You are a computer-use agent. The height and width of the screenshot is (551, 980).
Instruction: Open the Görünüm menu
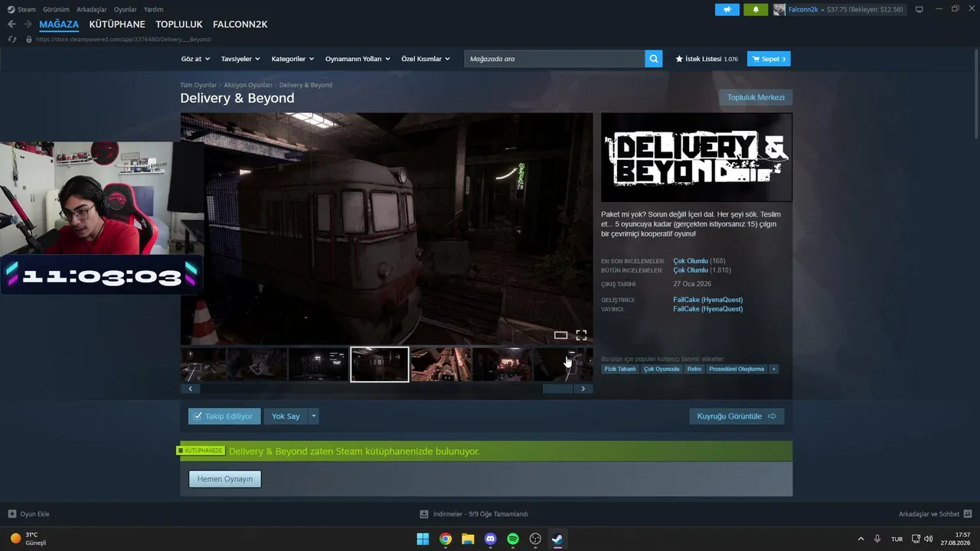point(56,9)
